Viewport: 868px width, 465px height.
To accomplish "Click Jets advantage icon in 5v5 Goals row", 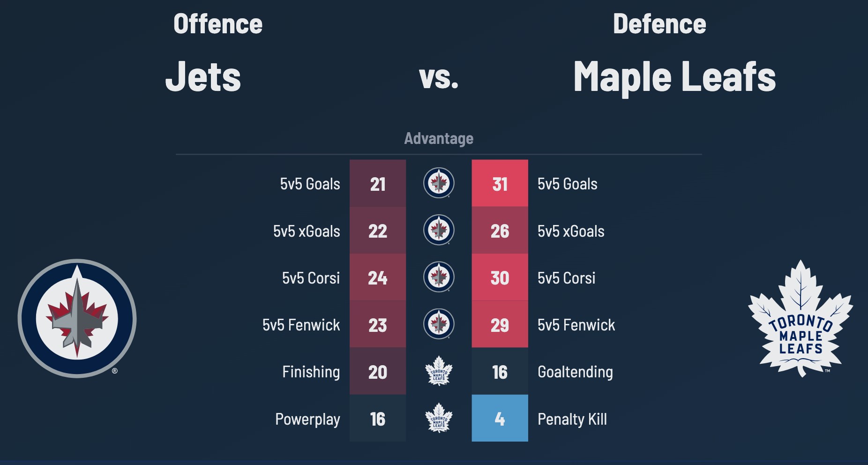I will [x=439, y=183].
